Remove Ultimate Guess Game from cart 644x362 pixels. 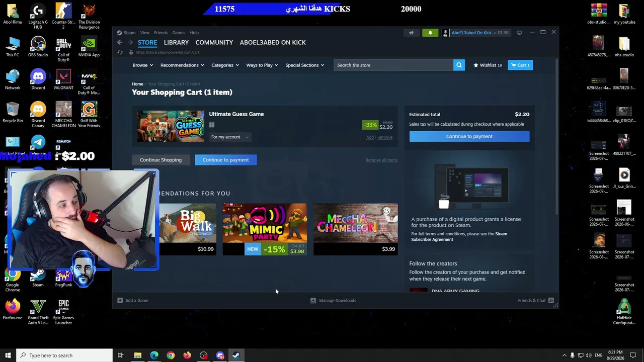click(x=385, y=137)
